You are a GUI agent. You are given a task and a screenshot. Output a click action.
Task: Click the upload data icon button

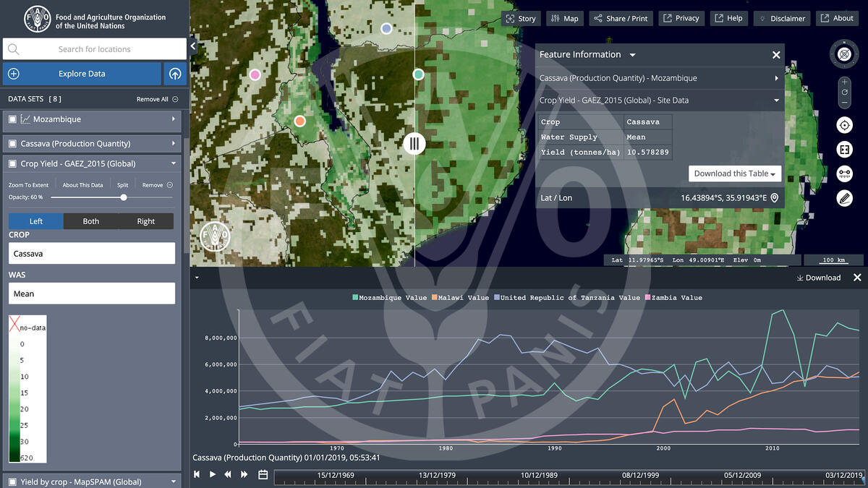tap(175, 74)
